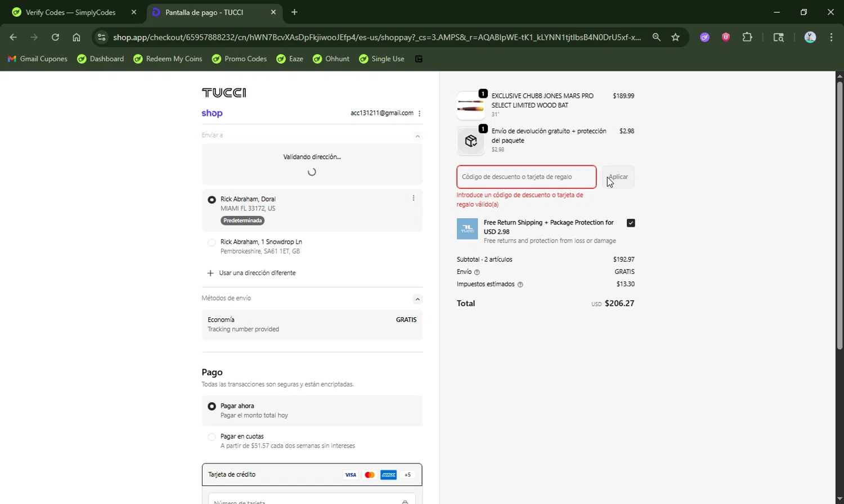Screen dimensions: 844x504
Task: Show the +5 additional card types
Action: click(x=408, y=475)
